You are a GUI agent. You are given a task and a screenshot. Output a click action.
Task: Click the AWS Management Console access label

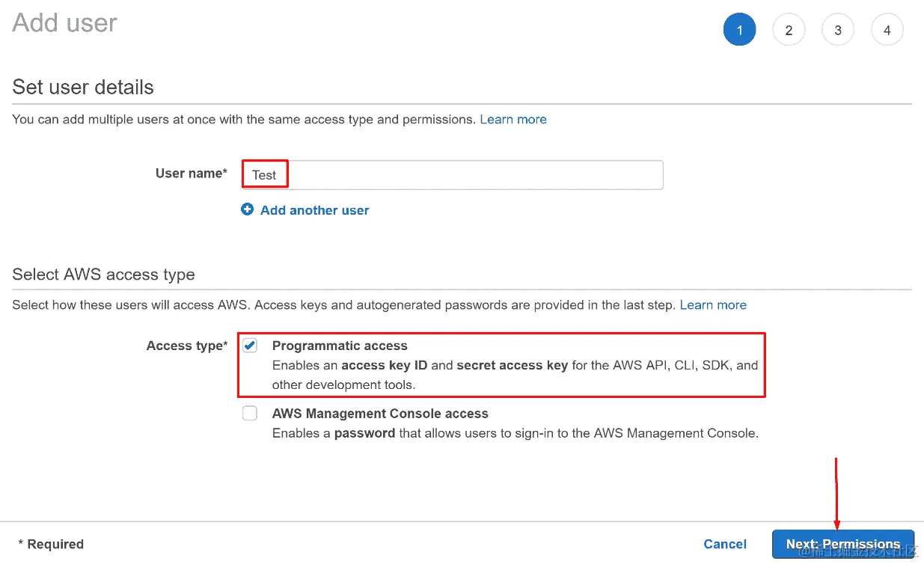[x=380, y=413]
